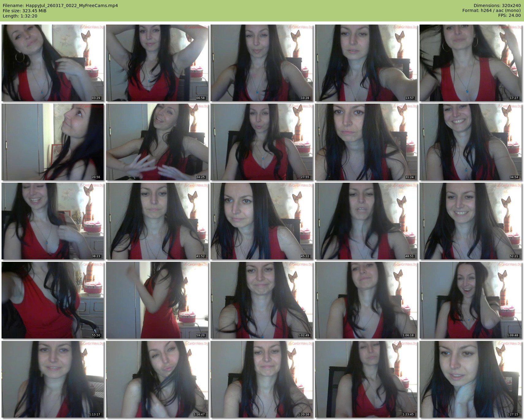Click the thumbnail timestamped 20:56
This screenshot has width=524, height=420.
click(53, 142)
